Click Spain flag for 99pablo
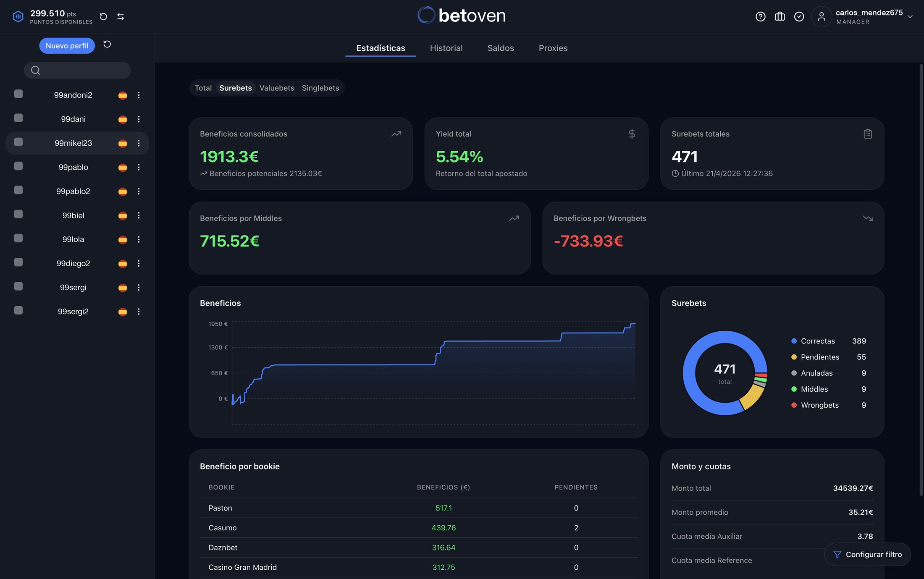924x579 pixels. pos(123,167)
